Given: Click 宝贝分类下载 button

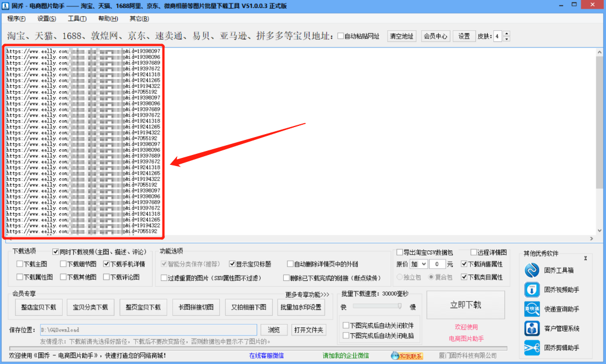Looking at the screenshot, I should click(91, 307).
